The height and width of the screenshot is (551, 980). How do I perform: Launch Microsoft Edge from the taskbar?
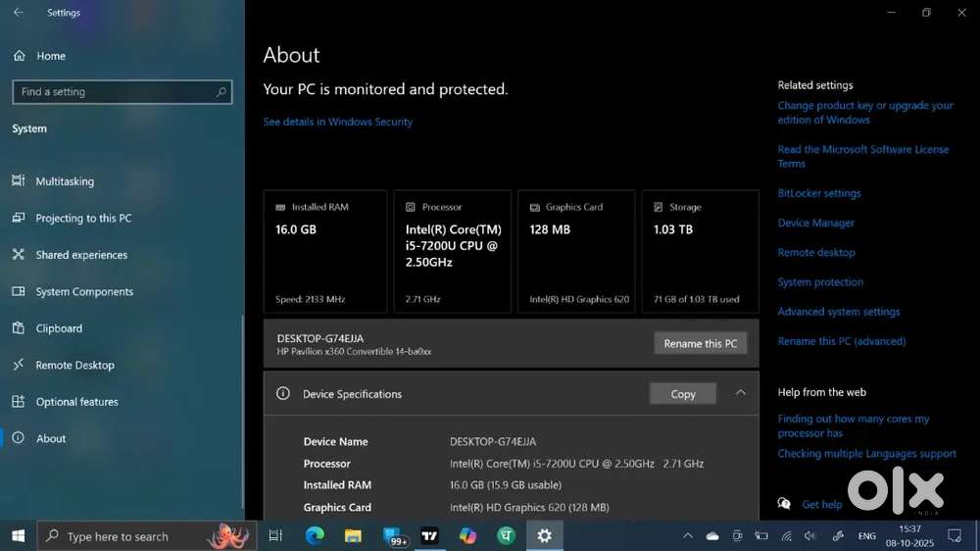pyautogui.click(x=315, y=536)
